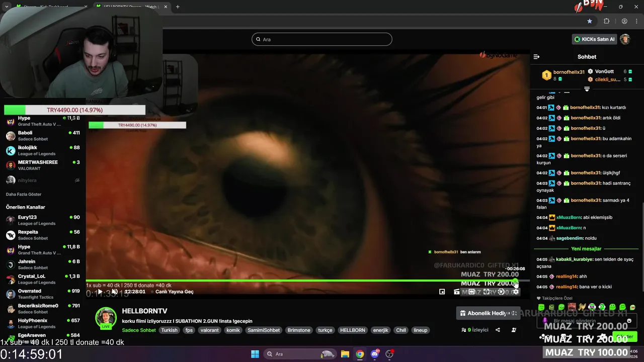This screenshot has width=644, height=362.
Task: Select the Brimstone tag
Action: click(x=299, y=330)
